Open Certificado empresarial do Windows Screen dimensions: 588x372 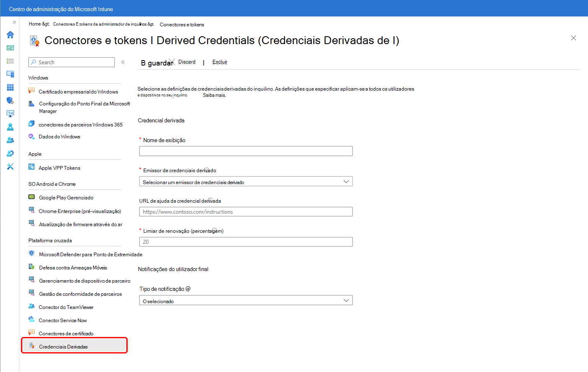pos(78,91)
